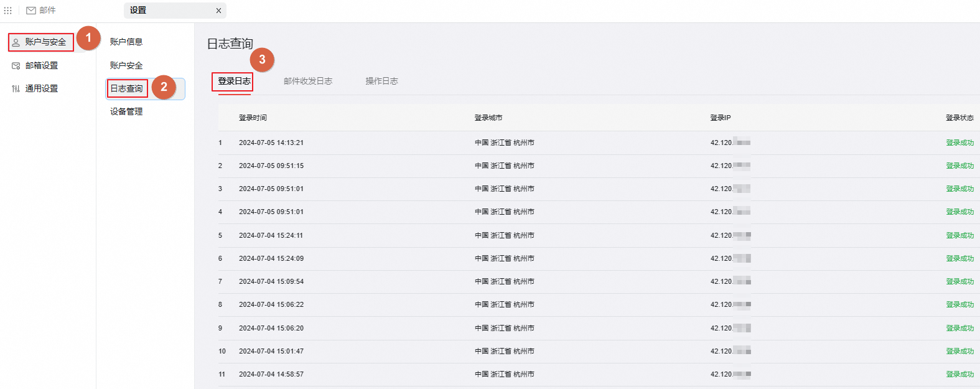Click the general settings sliders icon
The width and height of the screenshot is (980, 389).
pyautogui.click(x=16, y=89)
